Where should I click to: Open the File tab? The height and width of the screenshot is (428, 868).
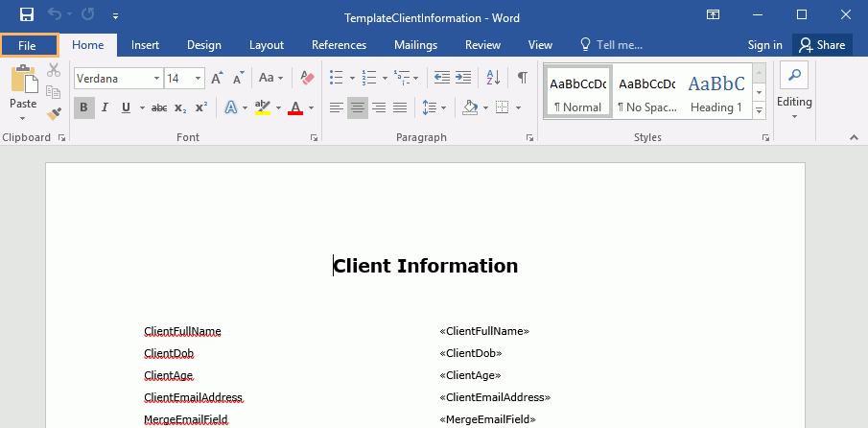pyautogui.click(x=27, y=45)
